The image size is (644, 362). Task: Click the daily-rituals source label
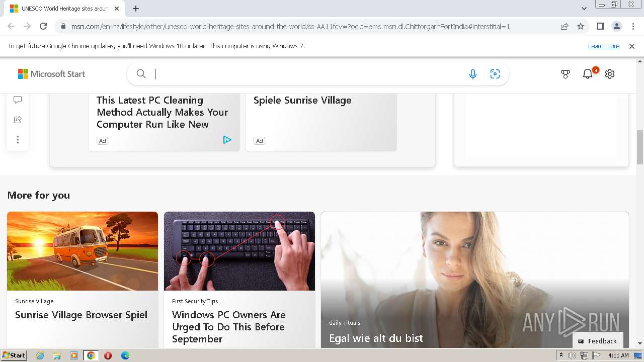[345, 323]
